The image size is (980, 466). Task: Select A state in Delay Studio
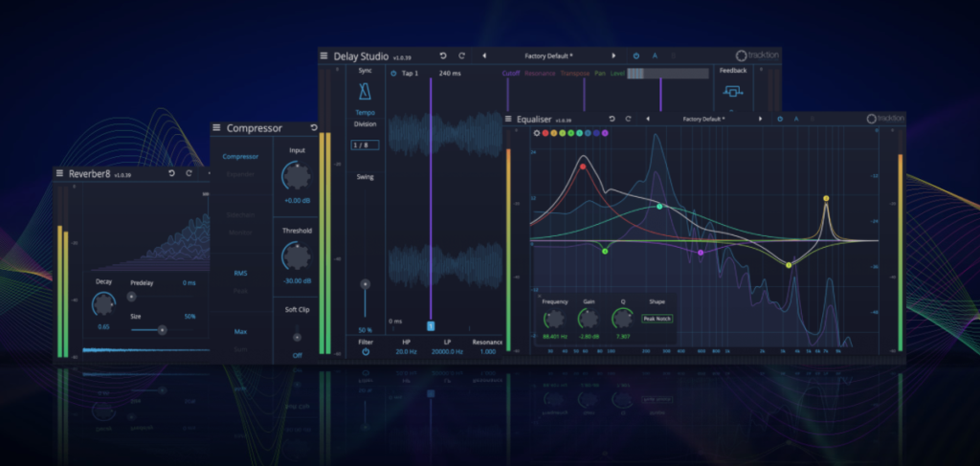coord(655,55)
